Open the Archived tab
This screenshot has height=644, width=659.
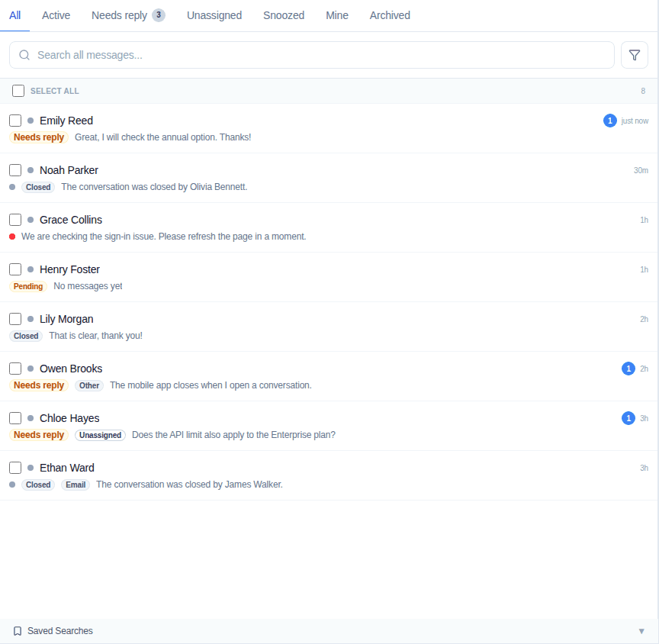coord(390,15)
